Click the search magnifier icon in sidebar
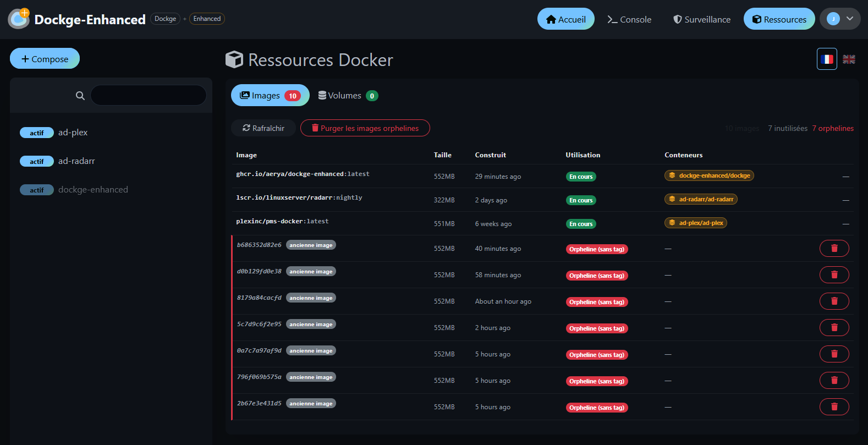The width and height of the screenshot is (868, 445). [80, 96]
